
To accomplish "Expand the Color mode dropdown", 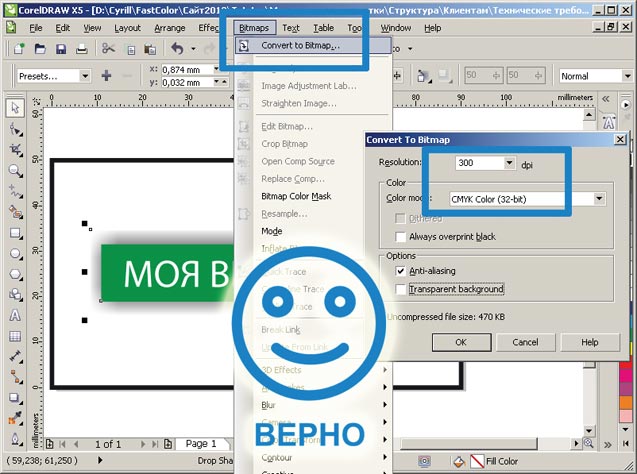I will tap(598, 199).
